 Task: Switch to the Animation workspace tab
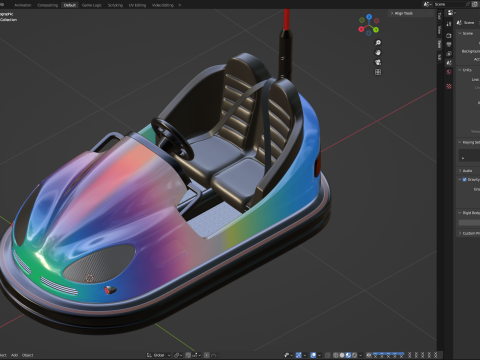(x=23, y=5)
